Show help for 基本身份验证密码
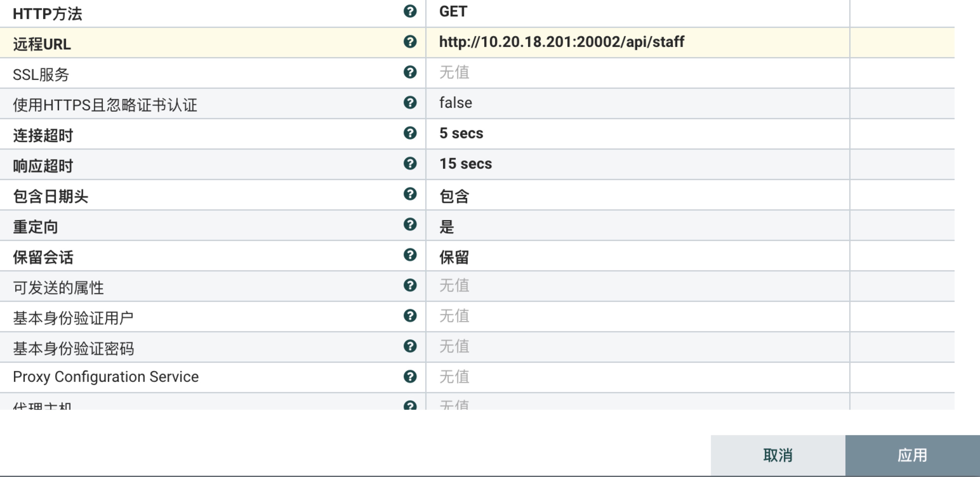The width and height of the screenshot is (980, 477). click(410, 346)
